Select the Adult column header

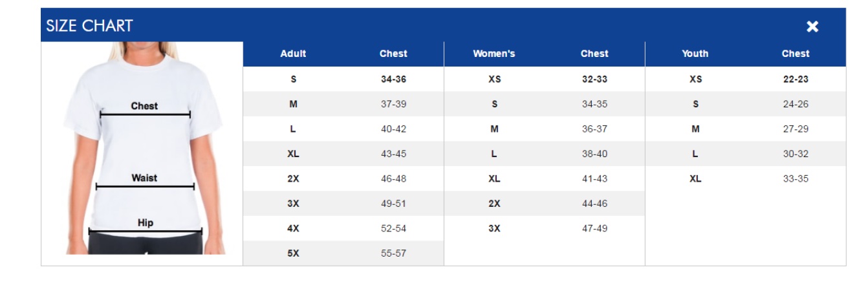coord(293,54)
